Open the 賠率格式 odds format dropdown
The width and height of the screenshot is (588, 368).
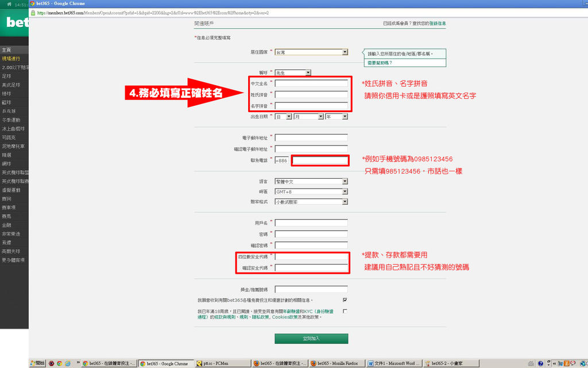point(311,202)
